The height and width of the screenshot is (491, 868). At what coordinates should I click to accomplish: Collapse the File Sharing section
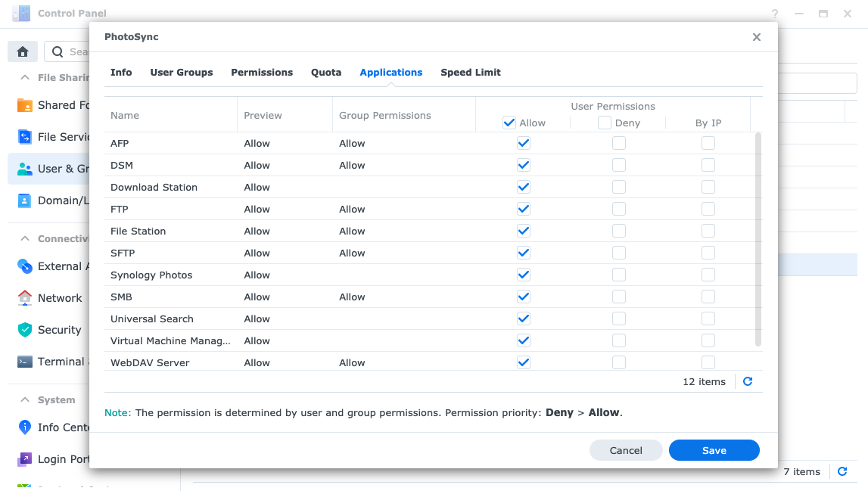(x=25, y=77)
